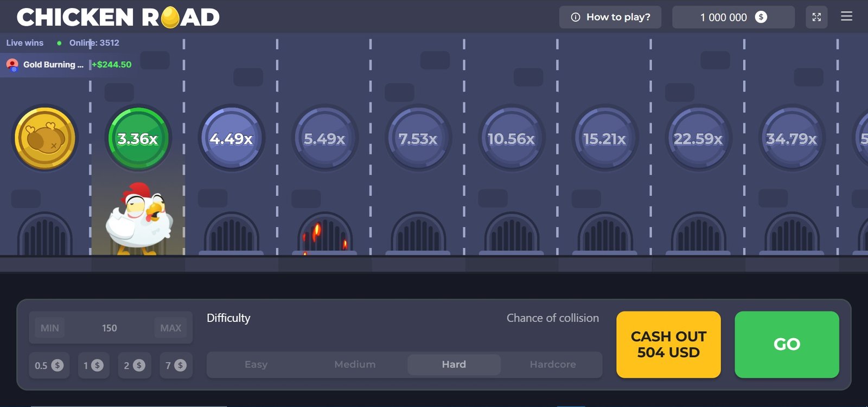Select Easy difficulty

click(x=256, y=365)
